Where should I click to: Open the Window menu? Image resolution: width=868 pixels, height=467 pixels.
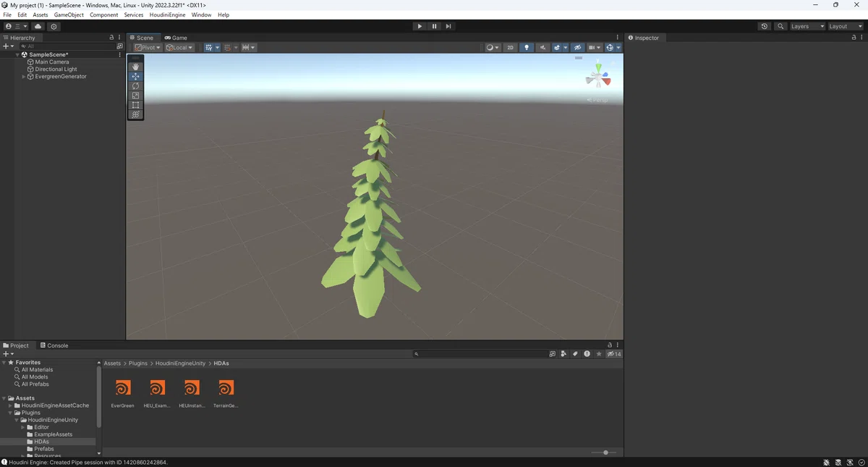click(x=201, y=14)
